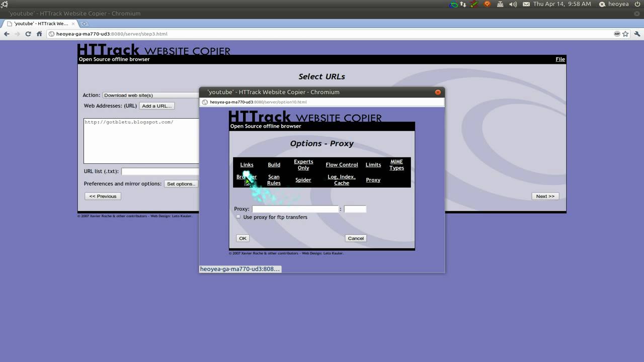Image resolution: width=644 pixels, height=362 pixels.
Task: Click the Web Addresses URL text area
Action: point(141,141)
